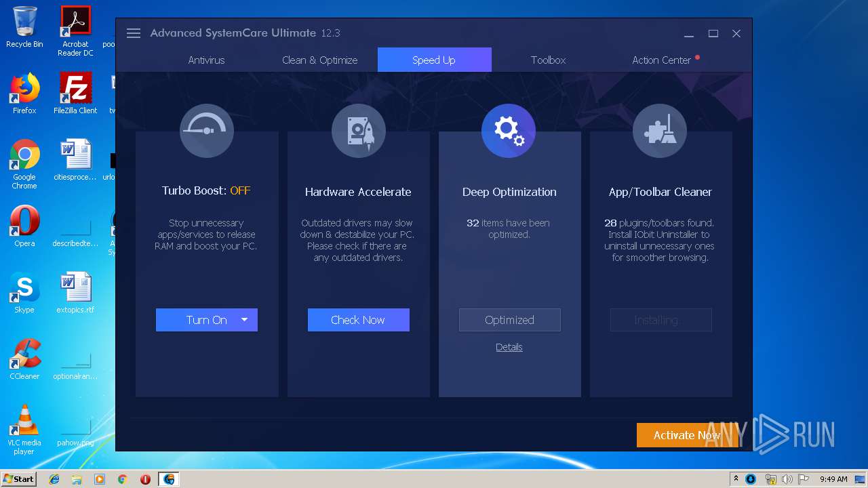Launch Acrobat Reader DC shortcut
868x488 pixels.
[75, 31]
